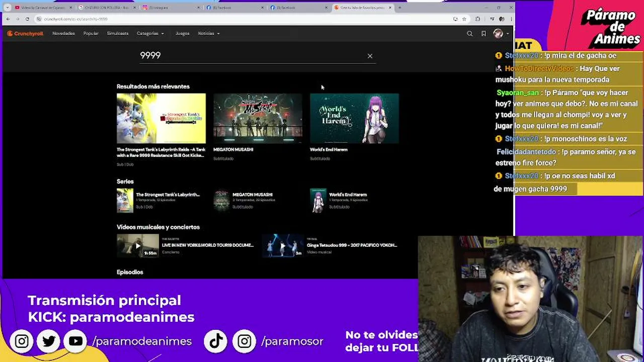Click MEGATON MUSASHI title under top thumbnail

[x=233, y=149]
